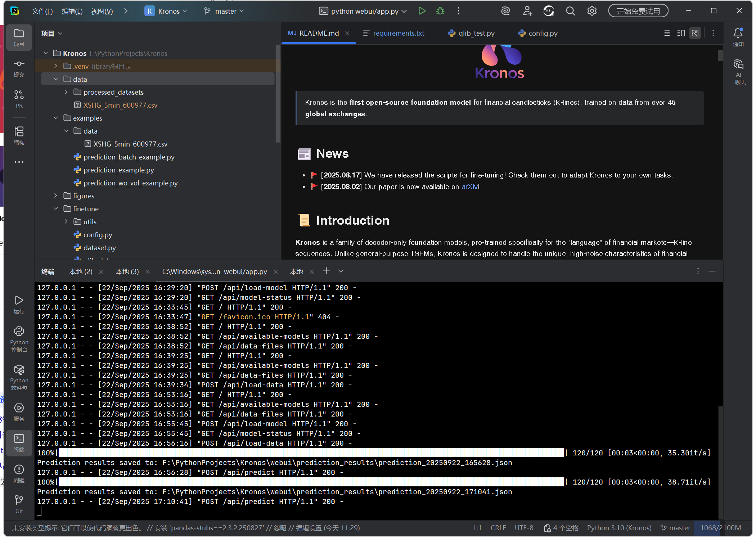Open the AI assistant swirl icon
Viewport: 756px width, 540px height.
505,11
